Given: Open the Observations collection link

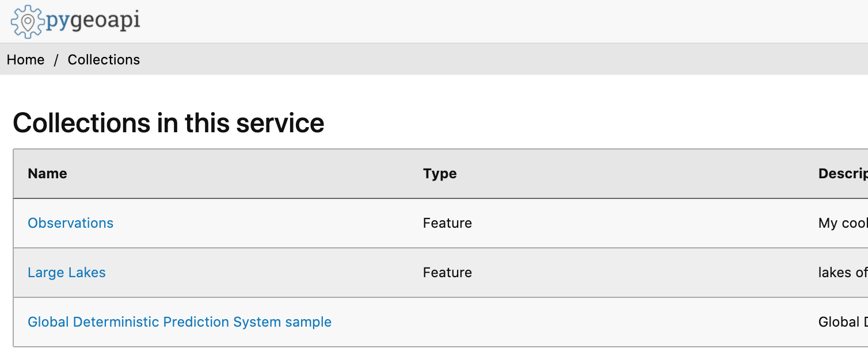Looking at the screenshot, I should (71, 223).
